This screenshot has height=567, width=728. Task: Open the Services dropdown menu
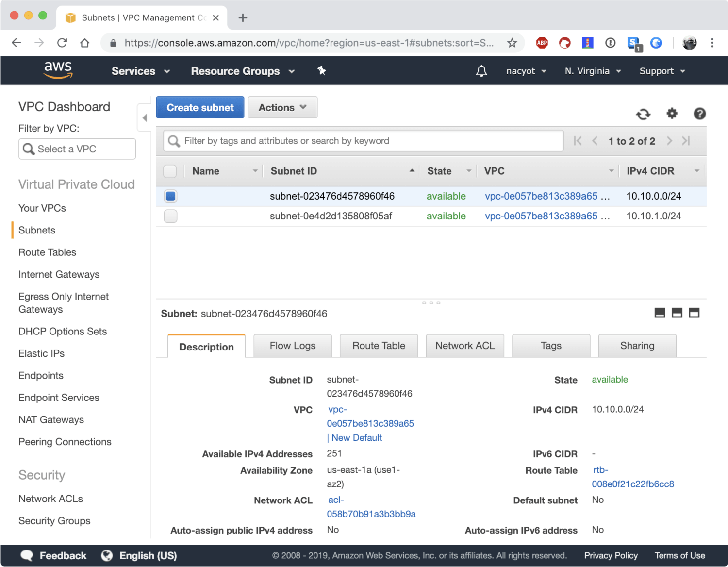click(x=141, y=71)
